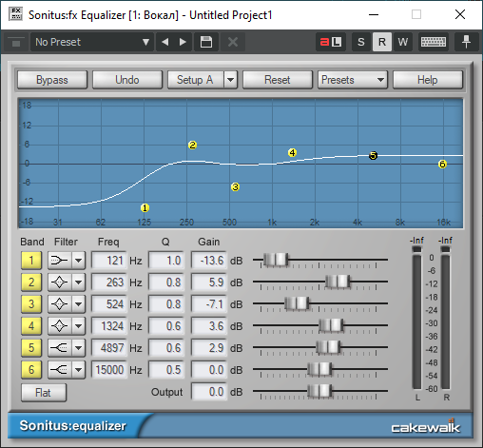This screenshot has height=448, width=483.
Task: Enable keyboard input icon for plugin
Action: point(434,42)
